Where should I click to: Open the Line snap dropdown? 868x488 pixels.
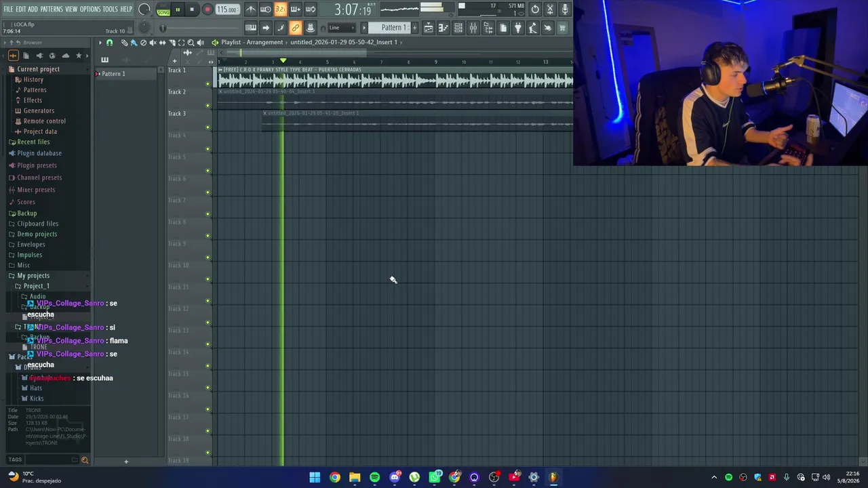pos(342,28)
